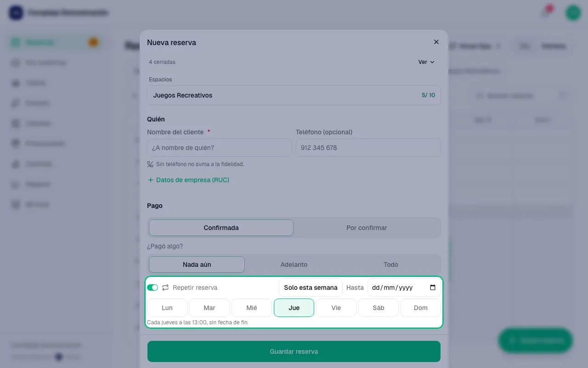This screenshot has width=588, height=368.
Task: Expand the Ver dropdown for closed slots
Action: 426,62
